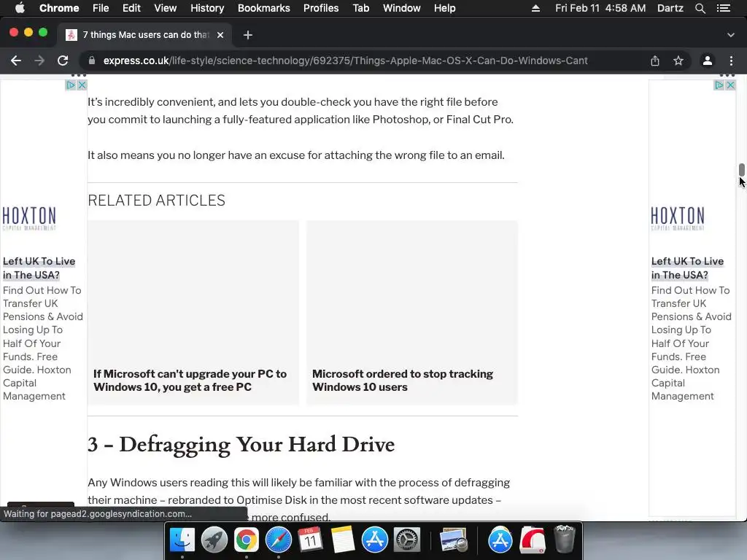
Task: Click the address bar URL
Action: 345,61
